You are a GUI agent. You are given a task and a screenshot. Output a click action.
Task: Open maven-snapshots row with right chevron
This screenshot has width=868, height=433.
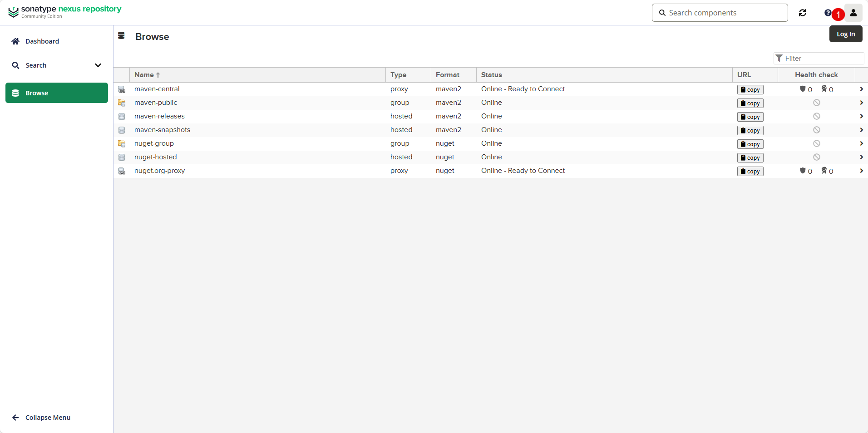(861, 130)
